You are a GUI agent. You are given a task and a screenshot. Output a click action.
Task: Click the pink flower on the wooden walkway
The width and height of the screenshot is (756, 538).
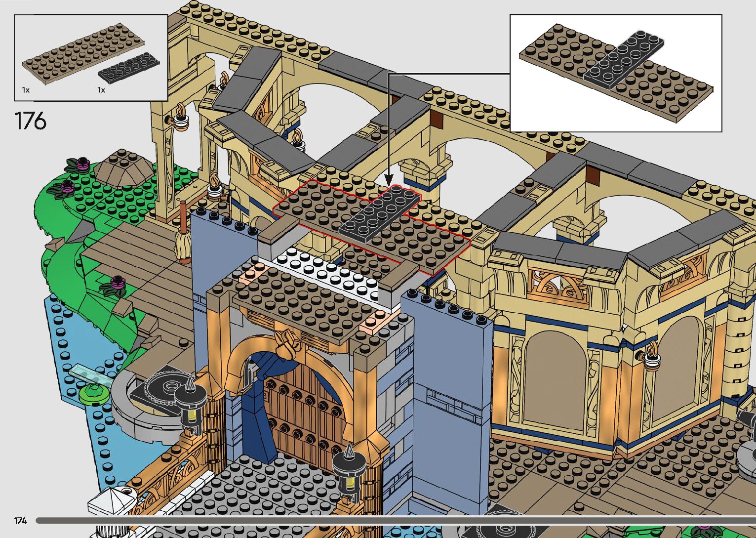click(118, 282)
